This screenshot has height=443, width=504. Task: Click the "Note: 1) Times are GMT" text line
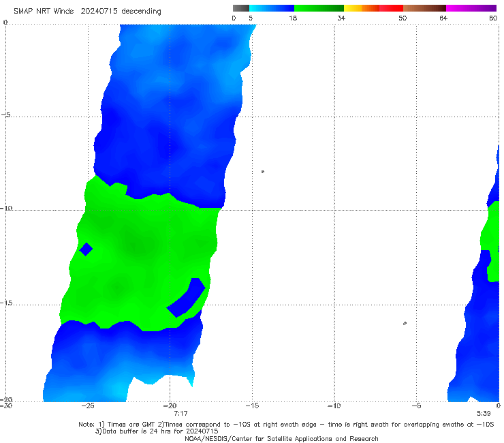click(286, 425)
